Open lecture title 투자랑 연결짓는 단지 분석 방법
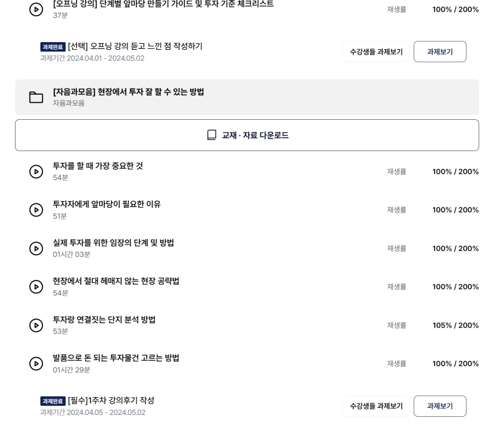 (104, 320)
